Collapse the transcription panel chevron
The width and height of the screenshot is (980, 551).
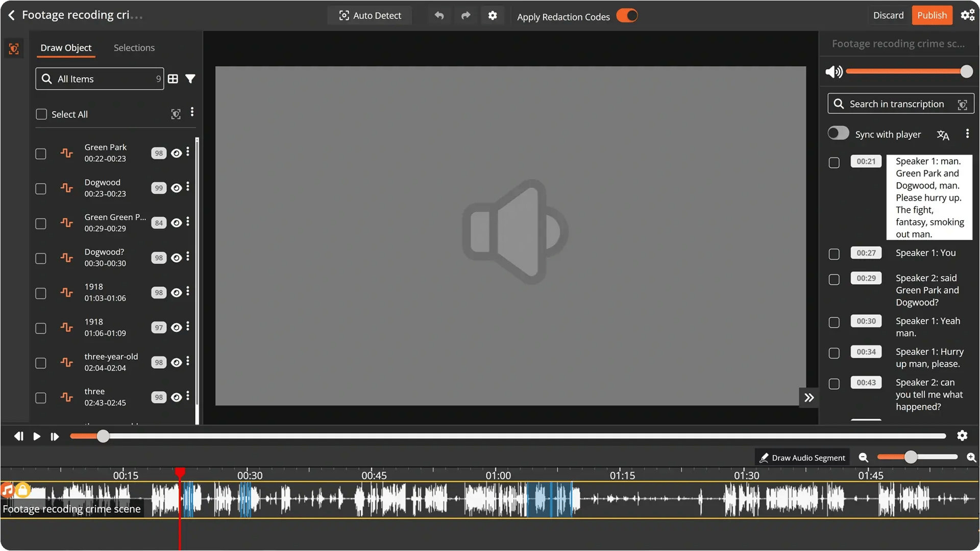click(809, 397)
